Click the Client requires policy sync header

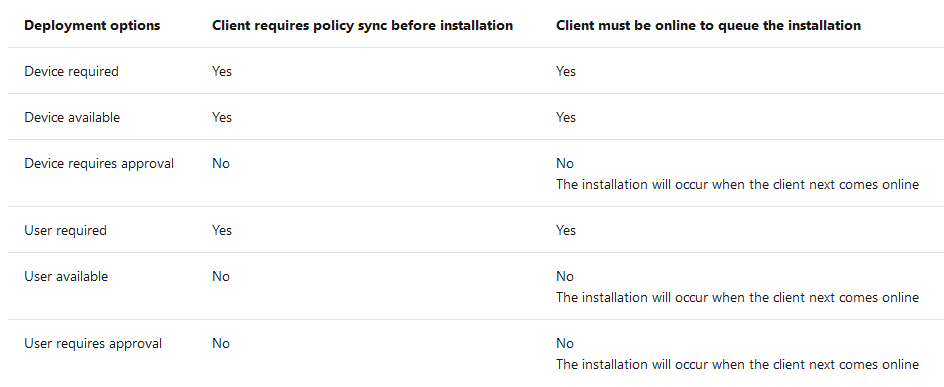pyautogui.click(x=362, y=26)
